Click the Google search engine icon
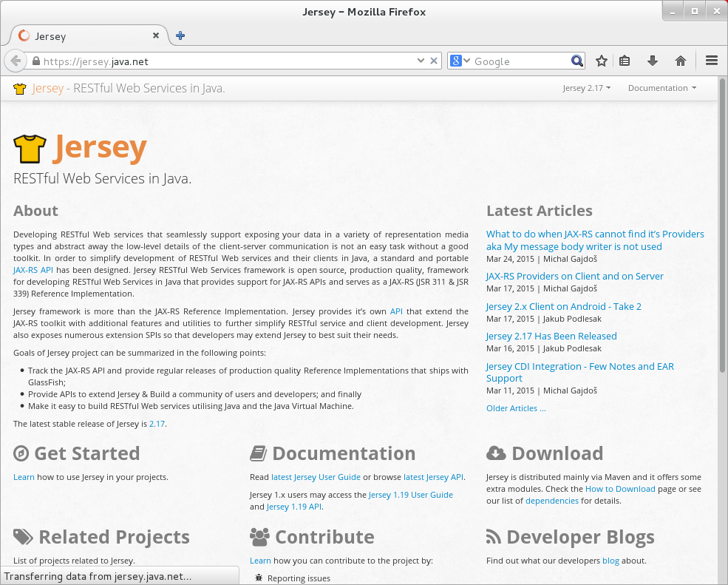Viewport: 728px width, 585px height. click(456, 61)
